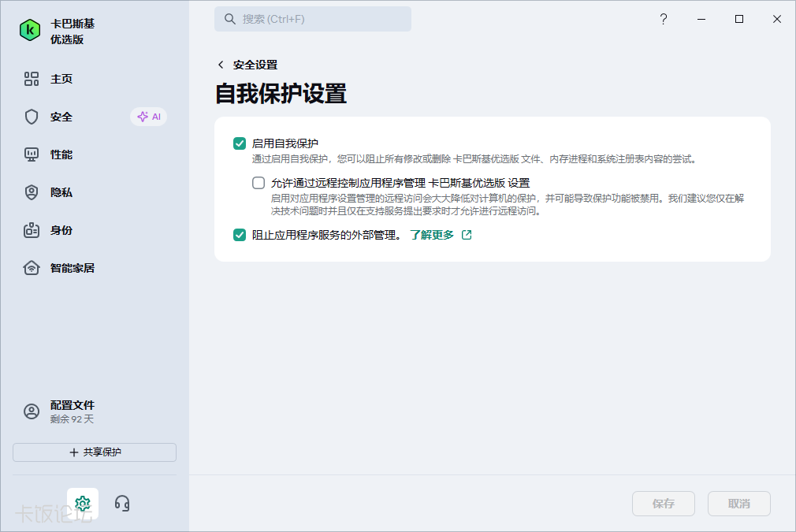Click the 保存 button
The width and height of the screenshot is (796, 532).
pyautogui.click(x=664, y=504)
